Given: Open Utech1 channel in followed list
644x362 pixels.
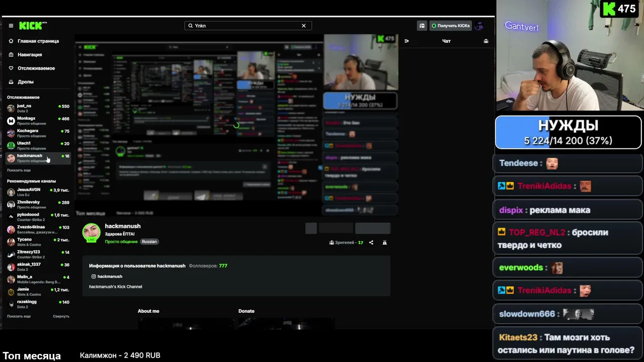Looking at the screenshot, I should [x=38, y=145].
